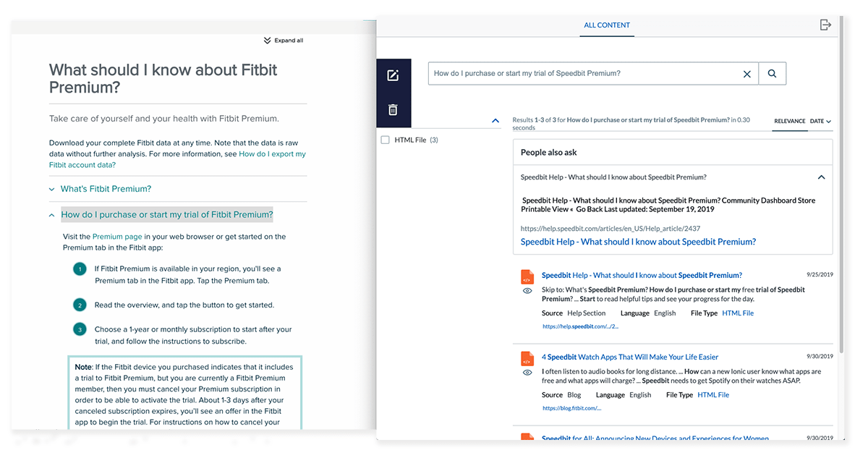The height and width of the screenshot is (453, 868).
Task: Collapse the People also ask answer
Action: [821, 177]
